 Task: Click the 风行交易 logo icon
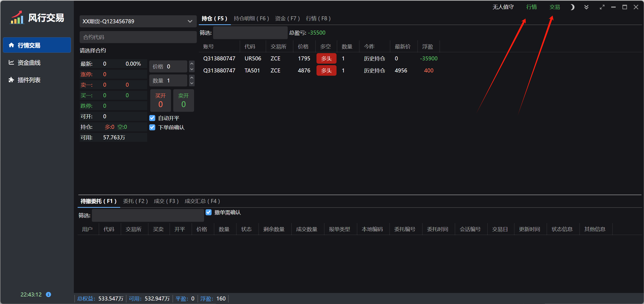(17, 18)
